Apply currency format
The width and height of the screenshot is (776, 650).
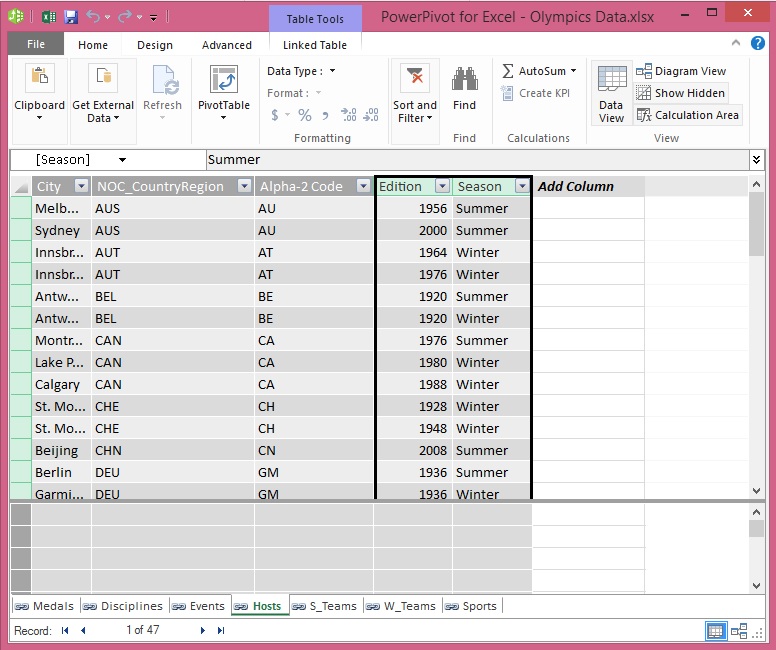coord(275,115)
